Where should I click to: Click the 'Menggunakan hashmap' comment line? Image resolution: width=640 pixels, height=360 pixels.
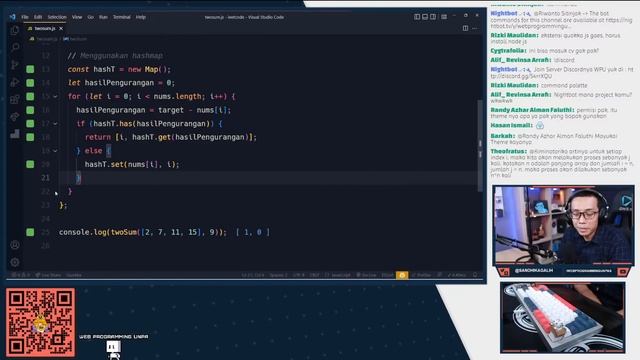tap(115, 56)
